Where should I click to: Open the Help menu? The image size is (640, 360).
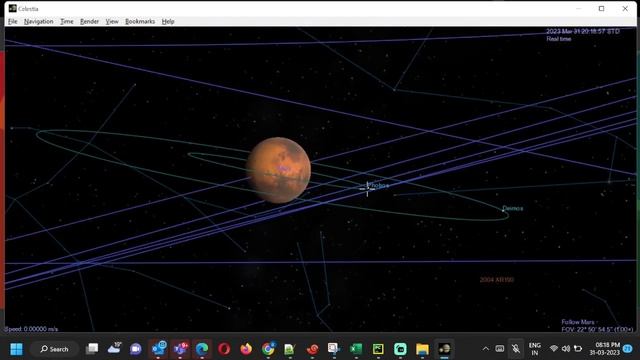coord(168,22)
